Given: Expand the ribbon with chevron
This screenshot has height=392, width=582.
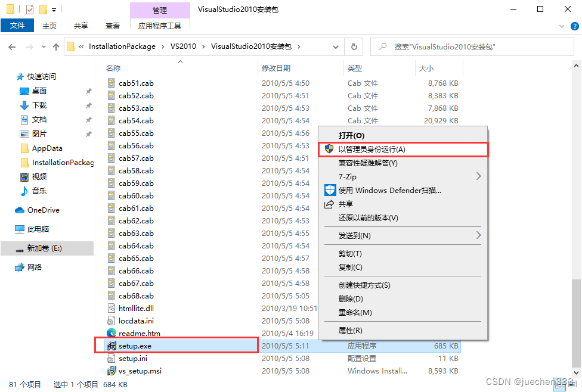Looking at the screenshot, I should tap(562, 26).
